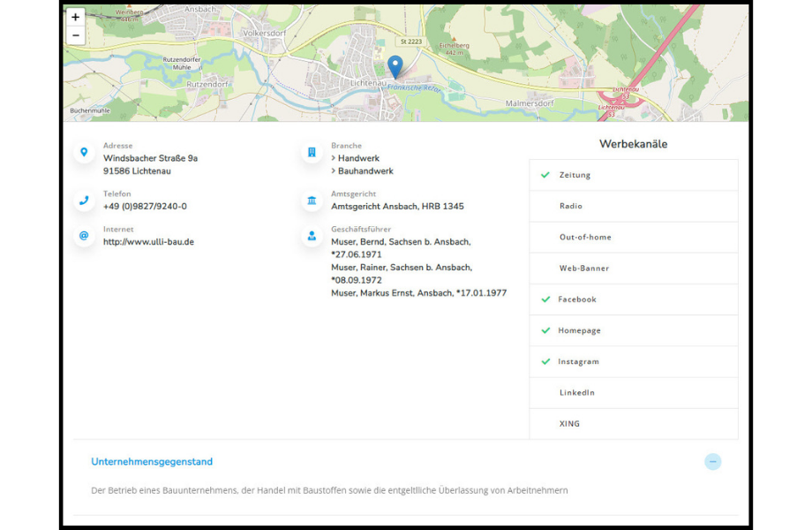Zoom in on the map

(x=76, y=17)
